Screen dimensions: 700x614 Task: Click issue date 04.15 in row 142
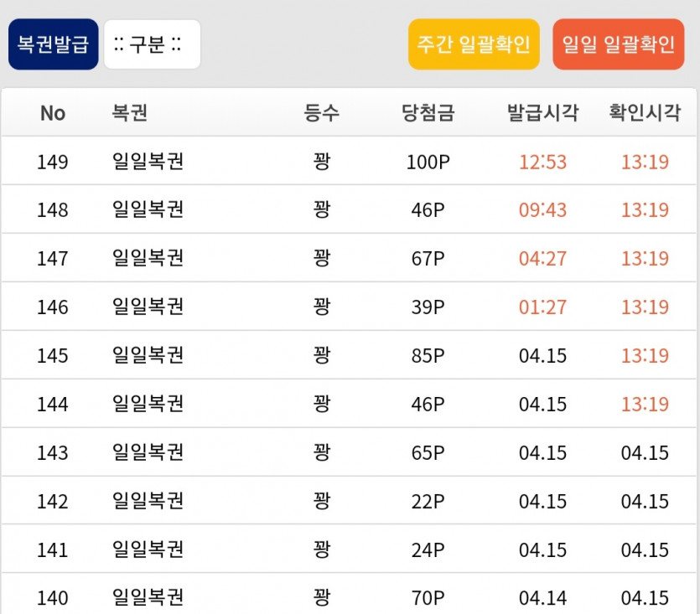point(543,502)
